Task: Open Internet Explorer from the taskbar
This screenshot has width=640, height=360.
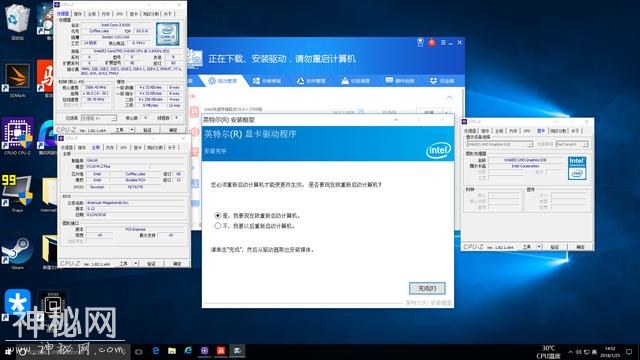Action: coord(188,351)
